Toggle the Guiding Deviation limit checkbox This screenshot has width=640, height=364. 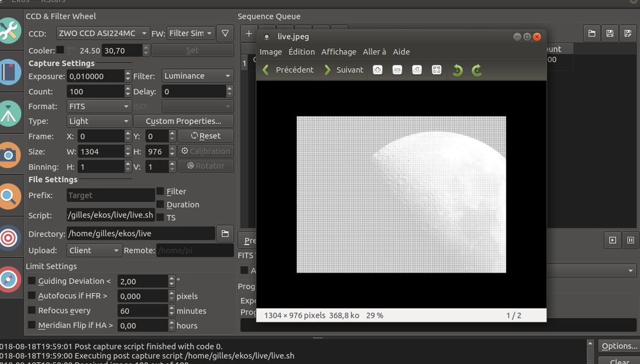[32, 281]
